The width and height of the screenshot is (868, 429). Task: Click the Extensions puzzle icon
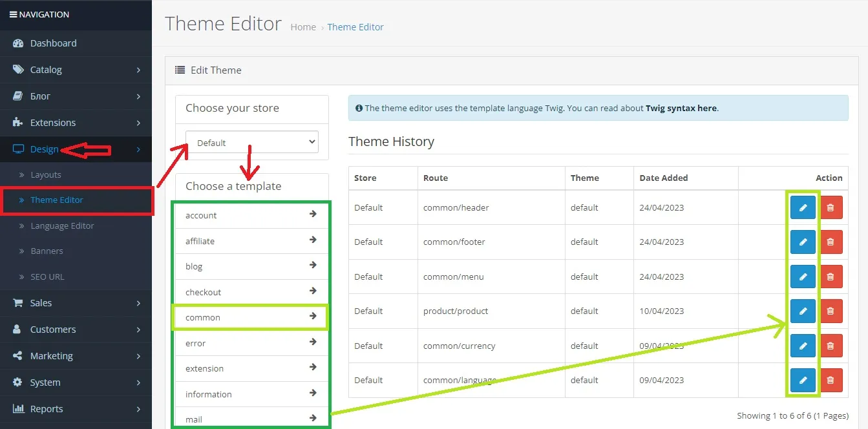18,123
